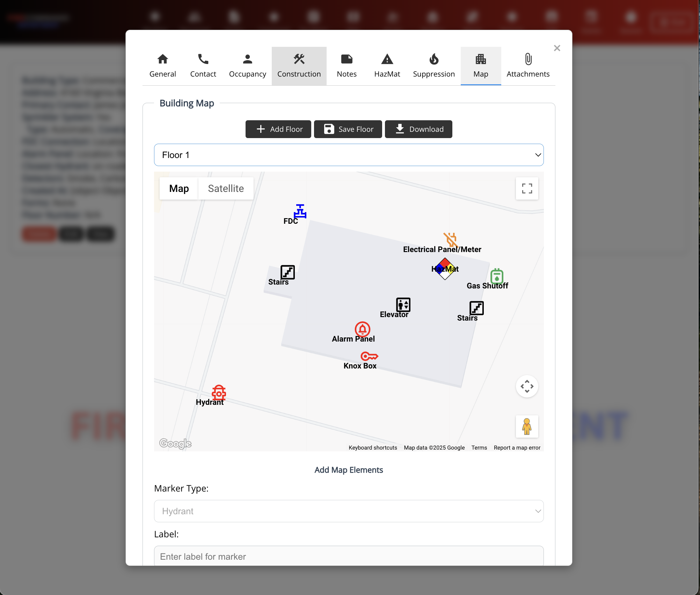Click the Save Floor button
This screenshot has height=595, width=700.
pyautogui.click(x=349, y=129)
